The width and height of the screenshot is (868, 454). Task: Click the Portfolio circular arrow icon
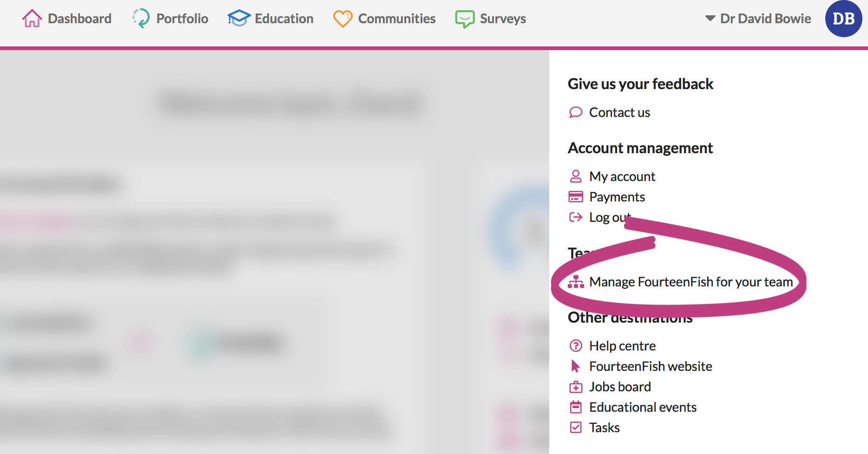141,19
